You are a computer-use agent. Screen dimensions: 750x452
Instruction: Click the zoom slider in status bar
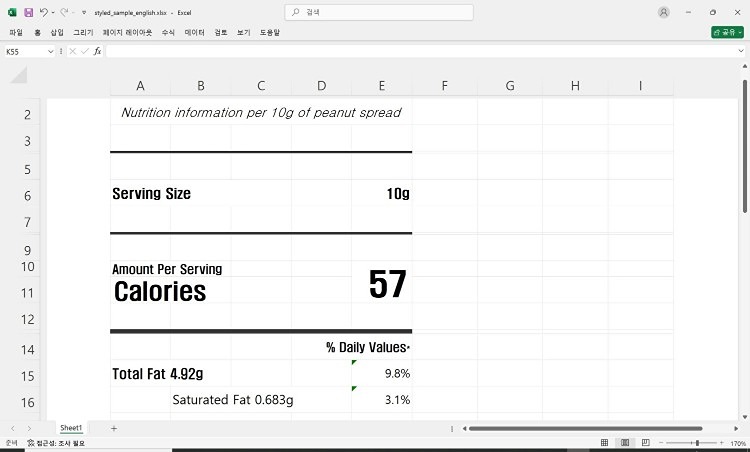(x=695, y=442)
